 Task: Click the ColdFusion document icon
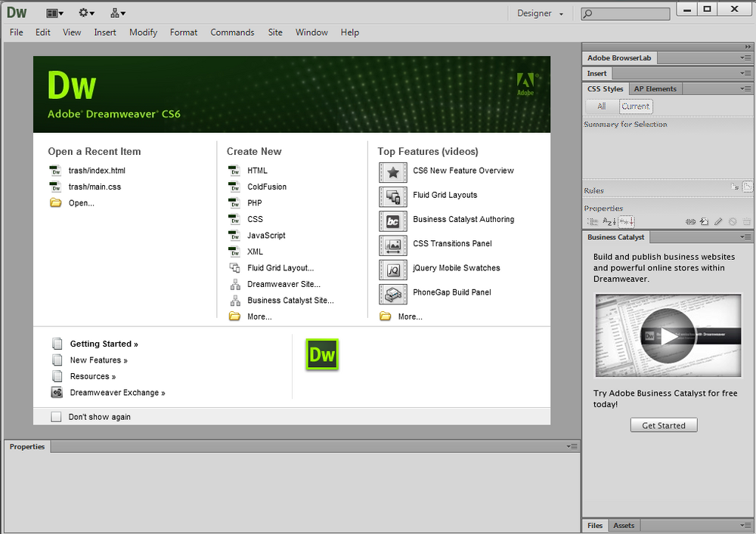tap(234, 187)
